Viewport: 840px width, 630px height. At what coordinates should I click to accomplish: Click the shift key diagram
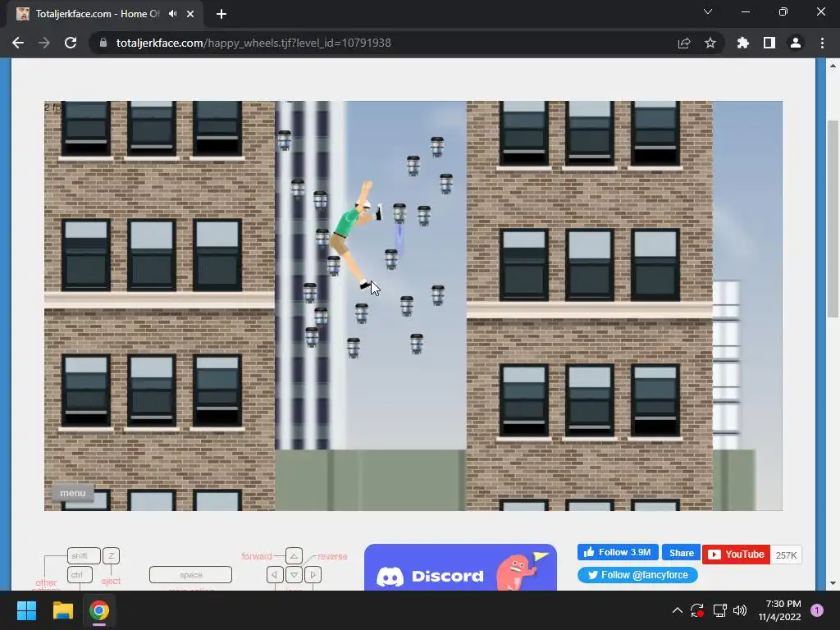click(x=84, y=555)
